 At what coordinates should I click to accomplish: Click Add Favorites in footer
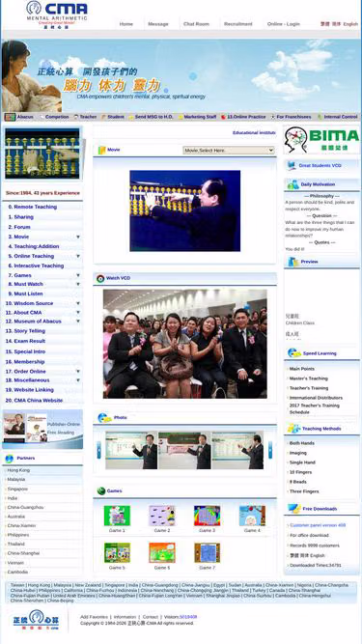94,617
